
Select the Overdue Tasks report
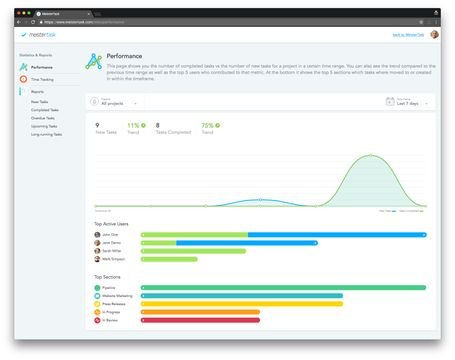43,118
